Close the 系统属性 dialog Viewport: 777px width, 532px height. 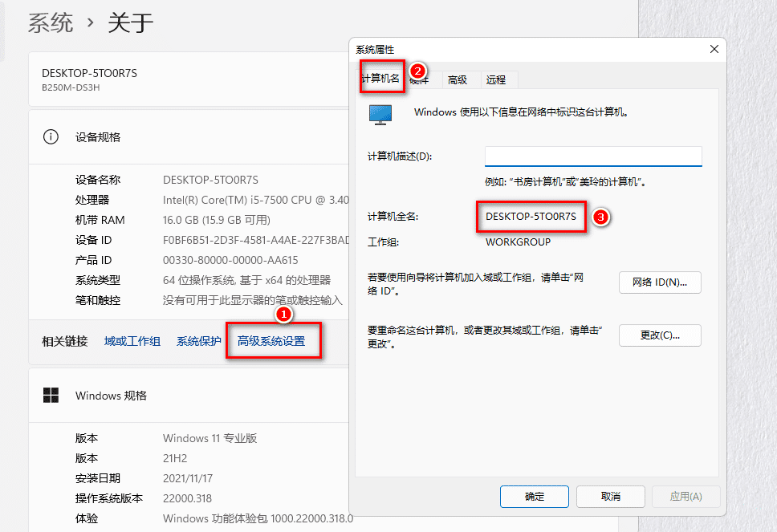(x=714, y=50)
